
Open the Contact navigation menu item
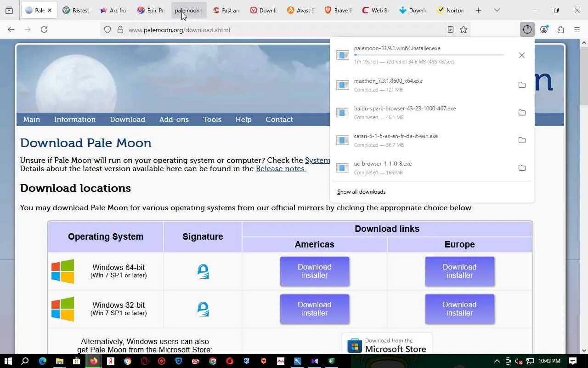(279, 119)
